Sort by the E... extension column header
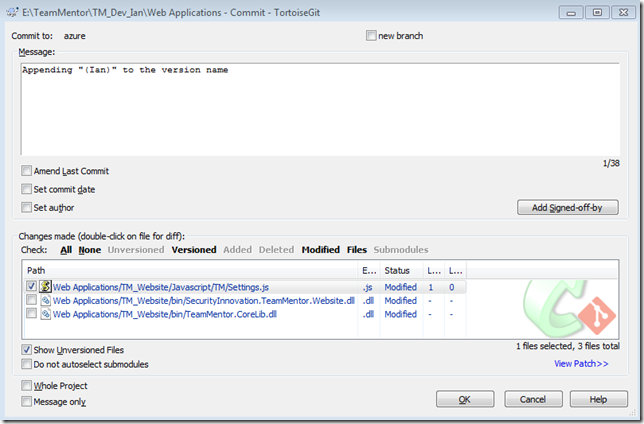 click(x=369, y=270)
